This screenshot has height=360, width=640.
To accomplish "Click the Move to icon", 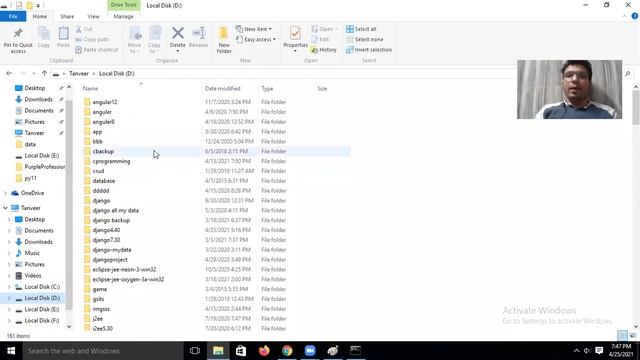I will click(x=135, y=33).
